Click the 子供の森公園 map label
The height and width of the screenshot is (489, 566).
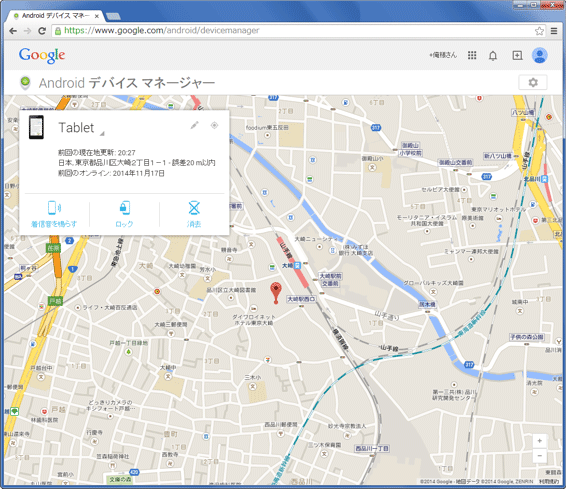(x=526, y=337)
